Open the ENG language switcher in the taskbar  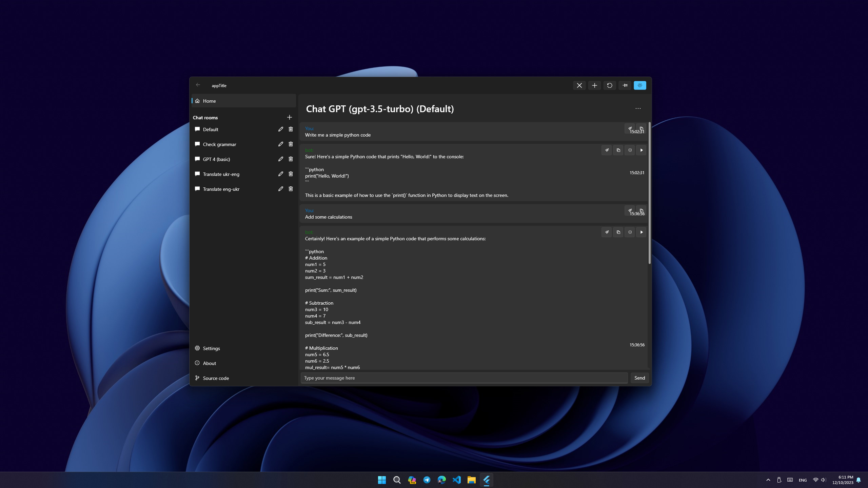(803, 480)
